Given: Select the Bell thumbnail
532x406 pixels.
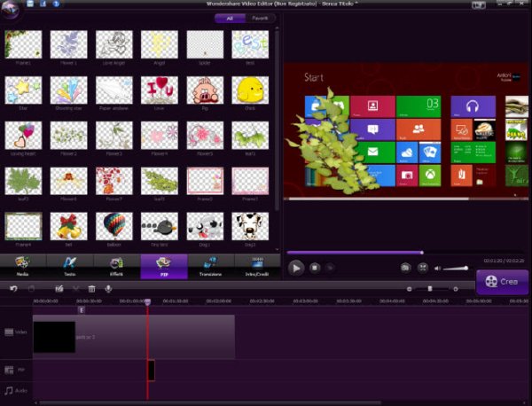Looking at the screenshot, I should pyautogui.click(x=69, y=226).
